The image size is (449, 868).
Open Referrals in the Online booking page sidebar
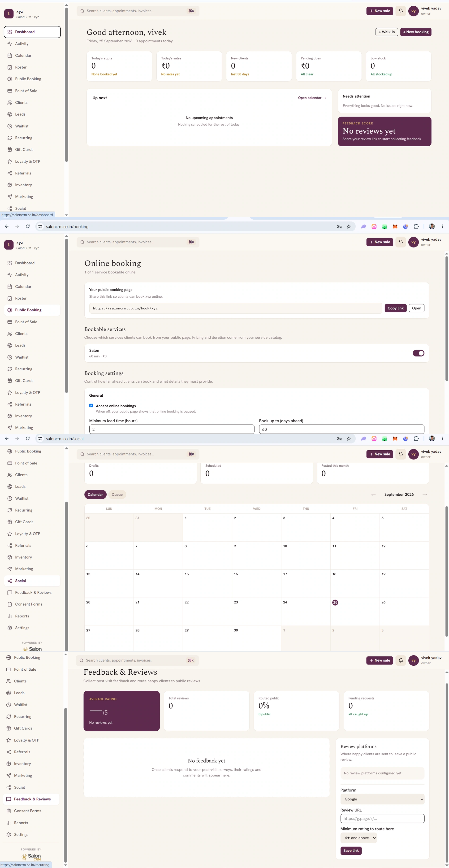32,404
